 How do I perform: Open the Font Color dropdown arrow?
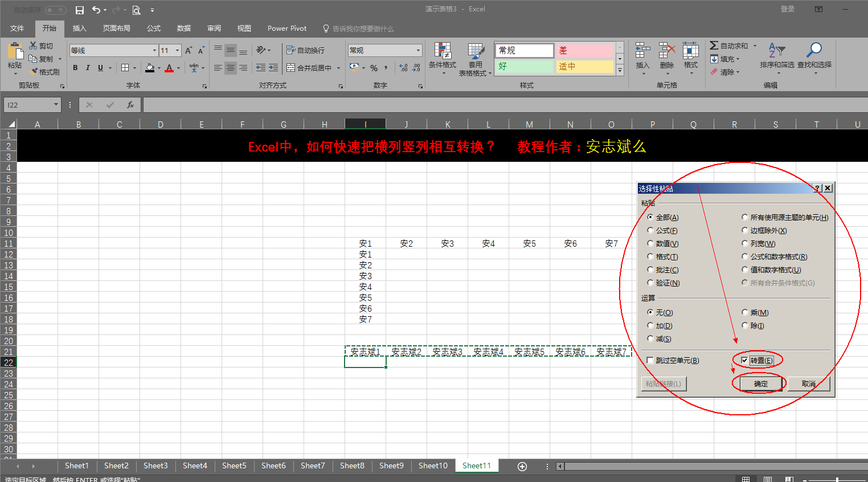[x=178, y=68]
